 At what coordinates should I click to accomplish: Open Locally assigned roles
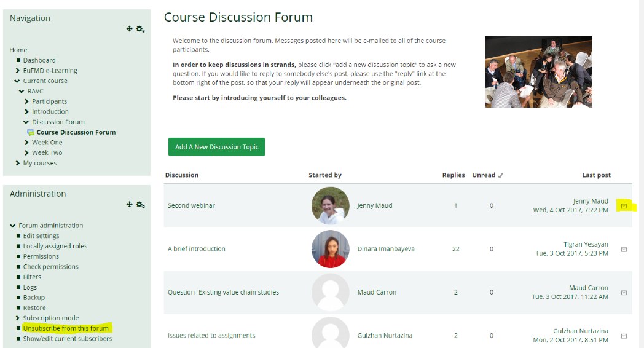55,246
